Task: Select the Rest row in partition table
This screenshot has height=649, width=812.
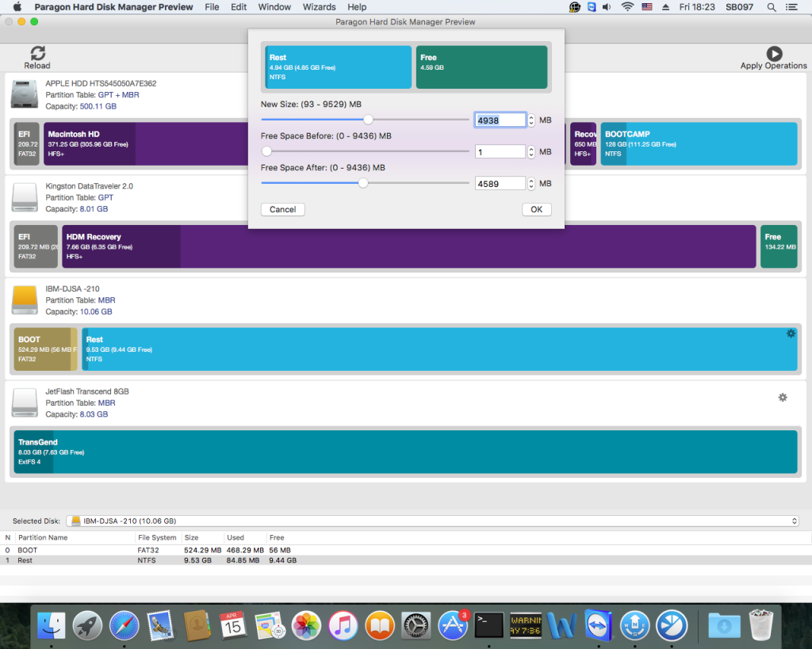Action: [x=405, y=560]
